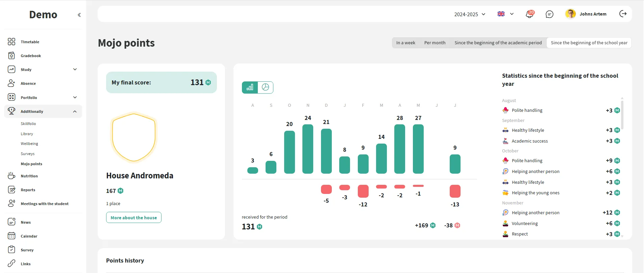Image resolution: width=644 pixels, height=273 pixels.
Task: Switch the chart to bar view
Action: [250, 88]
